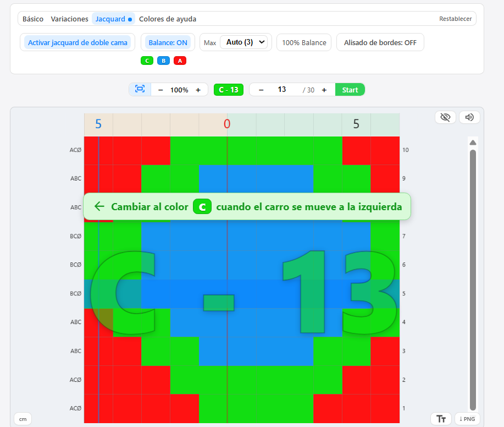Open the Variaciones tab

click(69, 19)
